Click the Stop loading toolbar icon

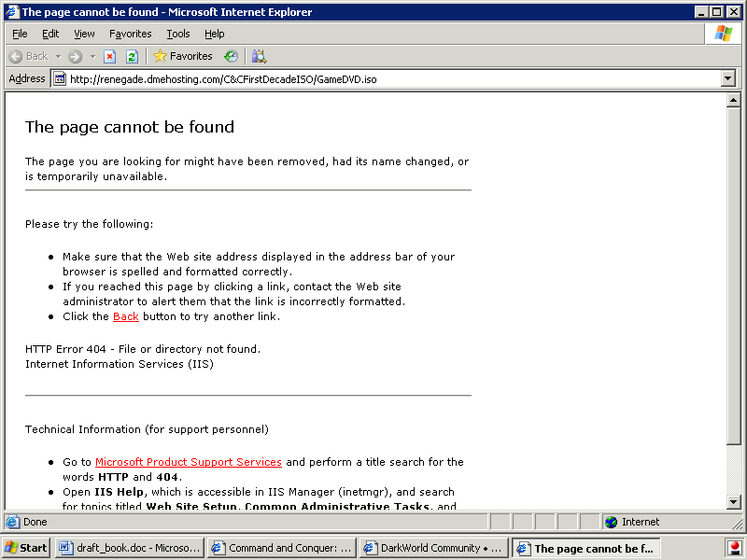(x=110, y=56)
